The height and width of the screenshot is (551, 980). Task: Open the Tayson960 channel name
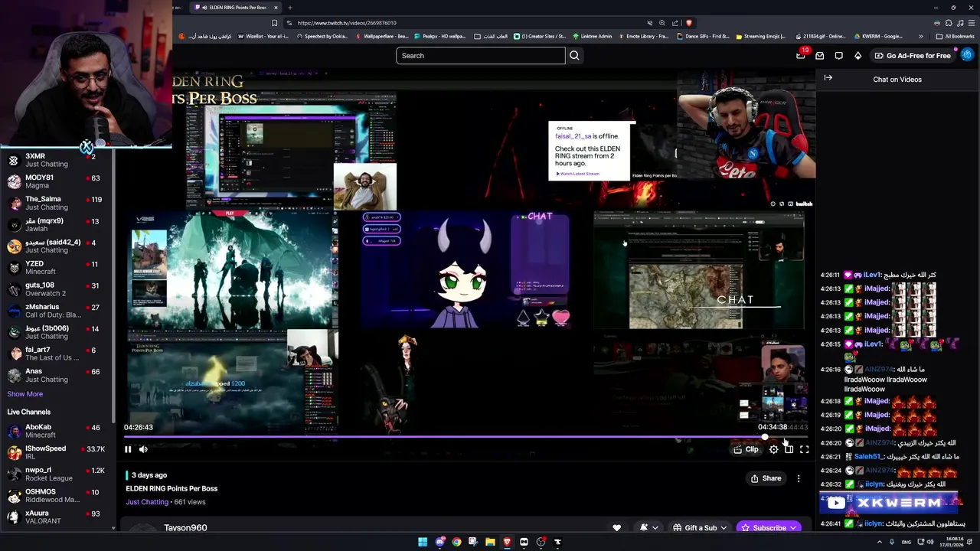click(x=185, y=527)
